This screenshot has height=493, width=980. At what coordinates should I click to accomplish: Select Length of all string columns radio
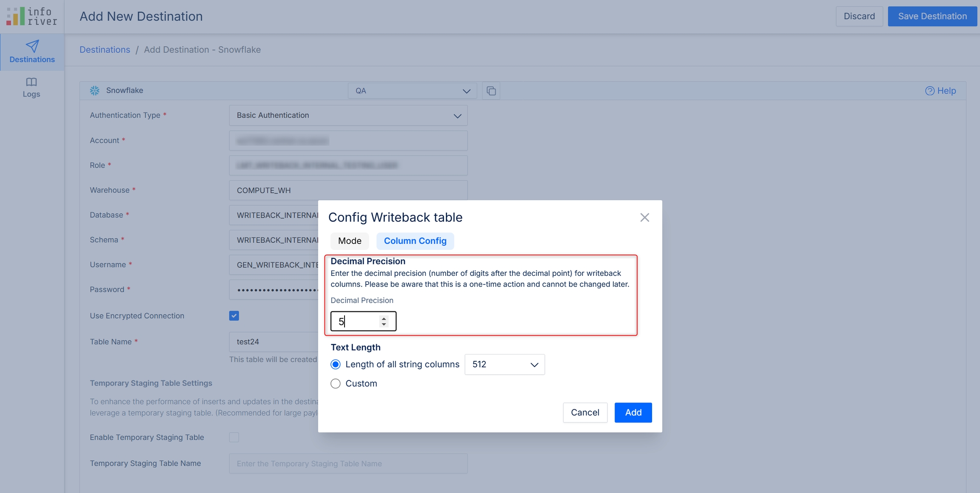[336, 364]
